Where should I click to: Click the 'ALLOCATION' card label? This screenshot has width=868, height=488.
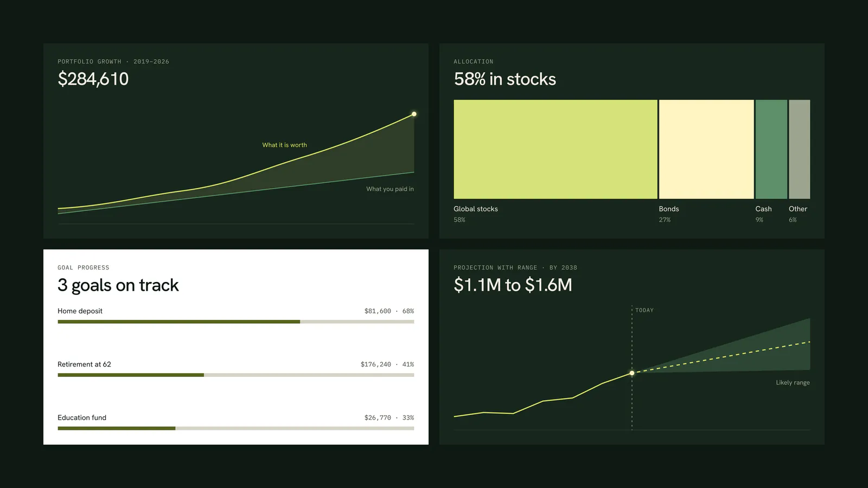tap(474, 62)
